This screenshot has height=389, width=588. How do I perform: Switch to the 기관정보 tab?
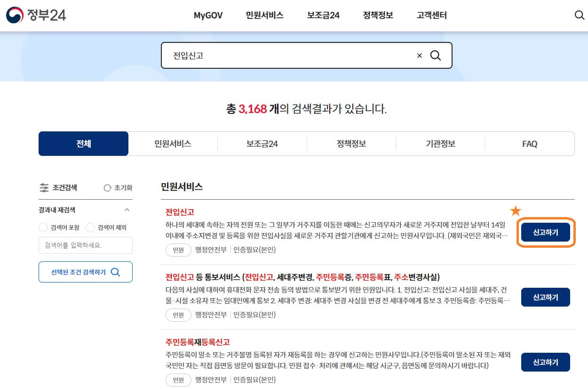point(441,144)
